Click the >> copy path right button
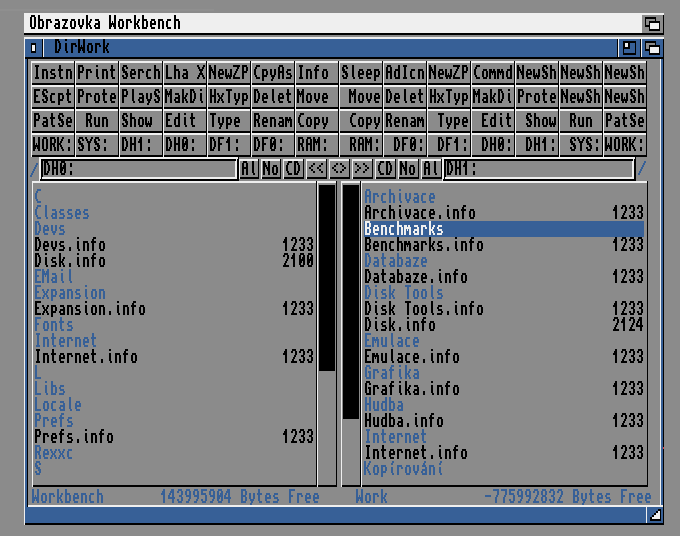The height and width of the screenshot is (536, 680). (362, 169)
